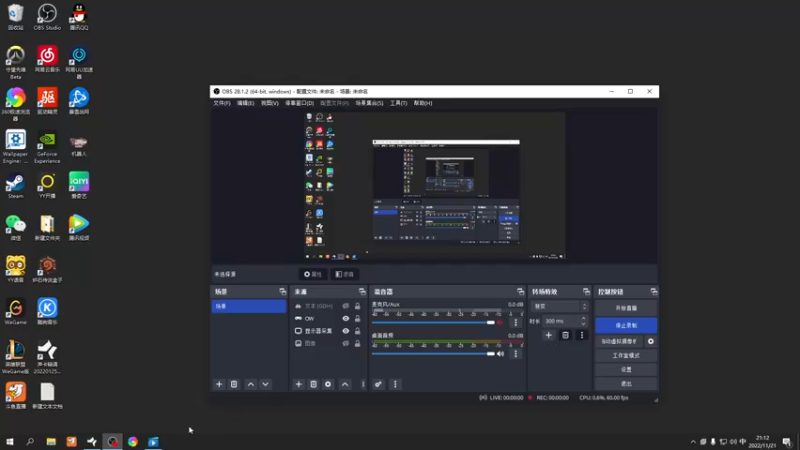Pop out the Scenes dock panel
The height and width of the screenshot is (450, 800).
[283, 291]
